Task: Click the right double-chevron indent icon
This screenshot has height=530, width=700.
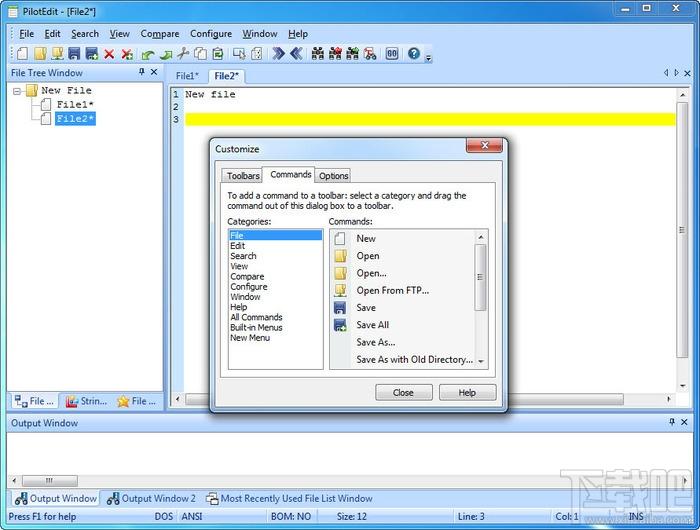Action: 279,54
